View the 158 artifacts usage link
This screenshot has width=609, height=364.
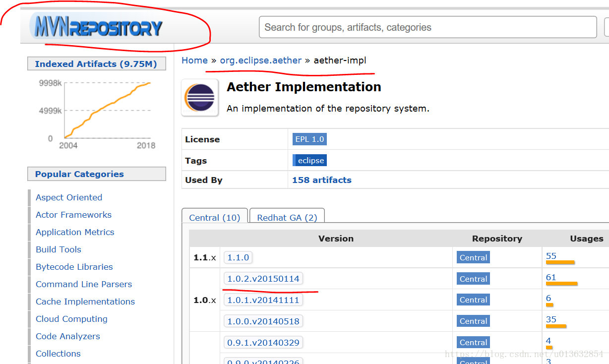322,180
